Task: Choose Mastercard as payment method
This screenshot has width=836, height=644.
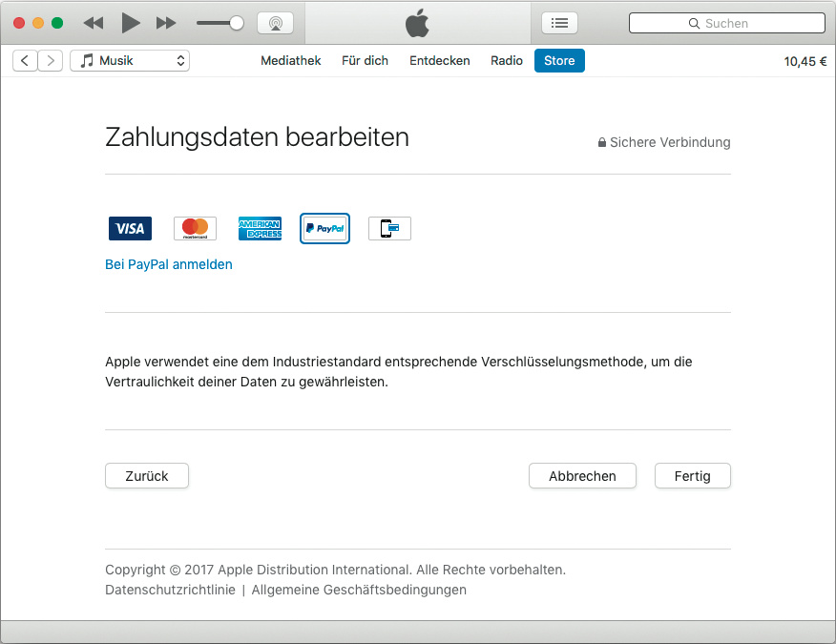Action: [195, 228]
